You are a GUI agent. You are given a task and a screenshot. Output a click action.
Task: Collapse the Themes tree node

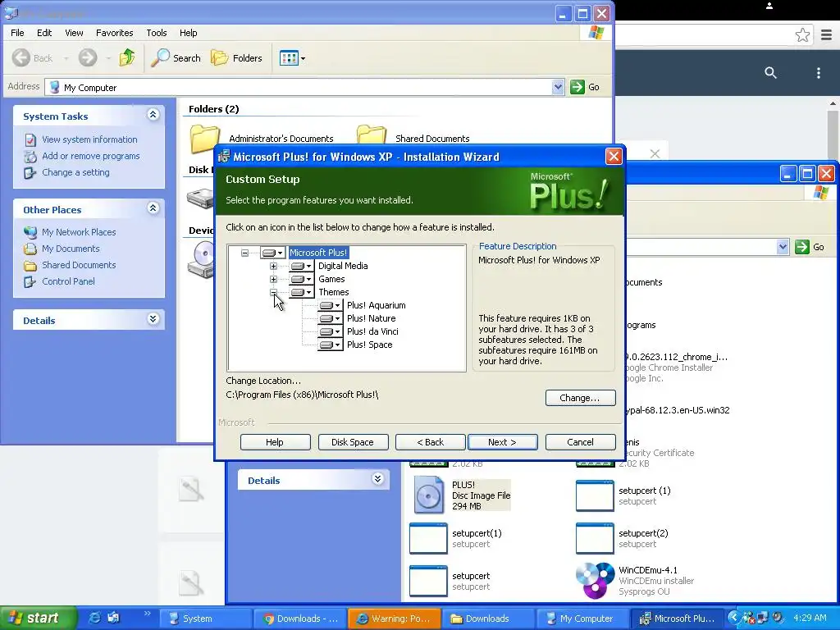(x=273, y=292)
